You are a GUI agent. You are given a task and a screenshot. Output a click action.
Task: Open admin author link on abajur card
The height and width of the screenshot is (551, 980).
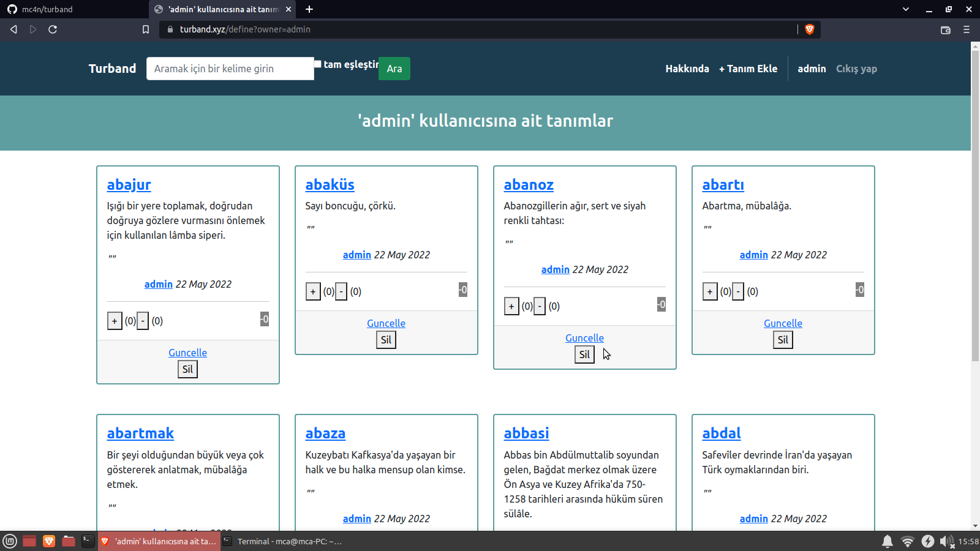(x=159, y=284)
